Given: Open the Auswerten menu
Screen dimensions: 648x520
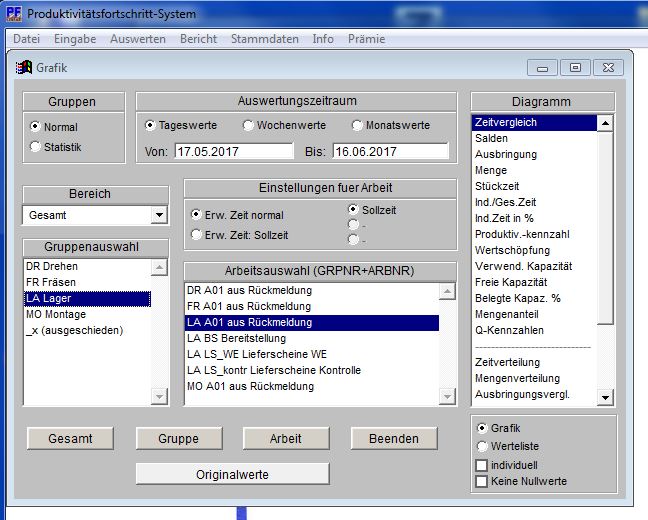Looking at the screenshot, I should 138,39.
